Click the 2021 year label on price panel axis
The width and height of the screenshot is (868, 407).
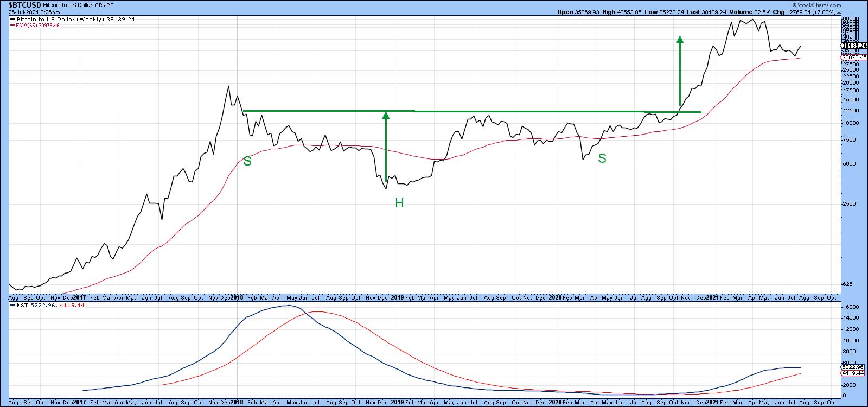coord(712,297)
